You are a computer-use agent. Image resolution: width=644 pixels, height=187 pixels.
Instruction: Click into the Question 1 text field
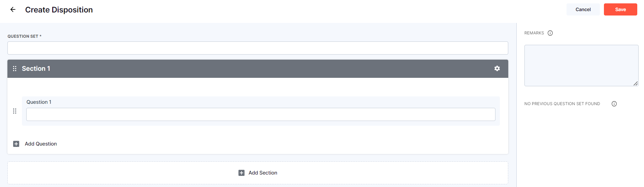pyautogui.click(x=261, y=115)
